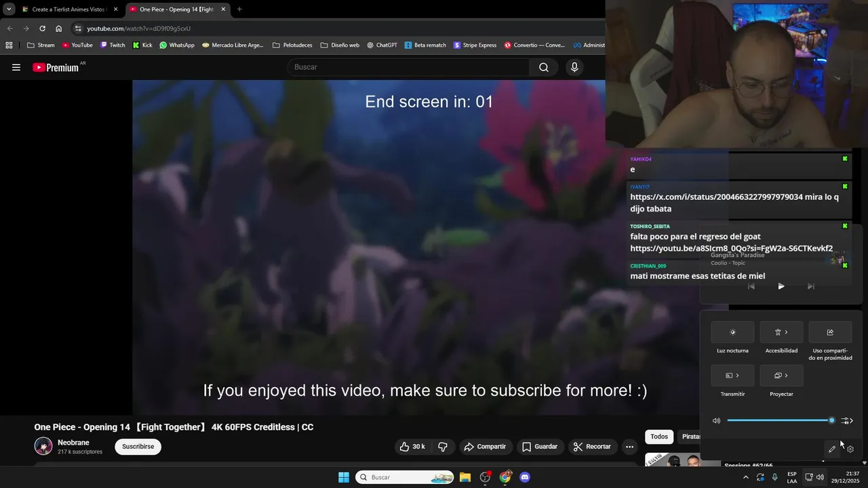
Task: Go forward in browser history
Action: [26, 28]
